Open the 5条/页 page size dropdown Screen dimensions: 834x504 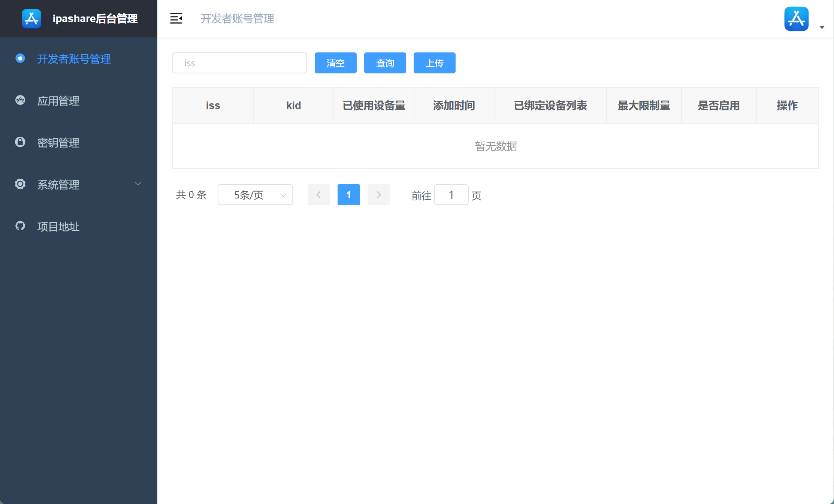click(x=255, y=195)
